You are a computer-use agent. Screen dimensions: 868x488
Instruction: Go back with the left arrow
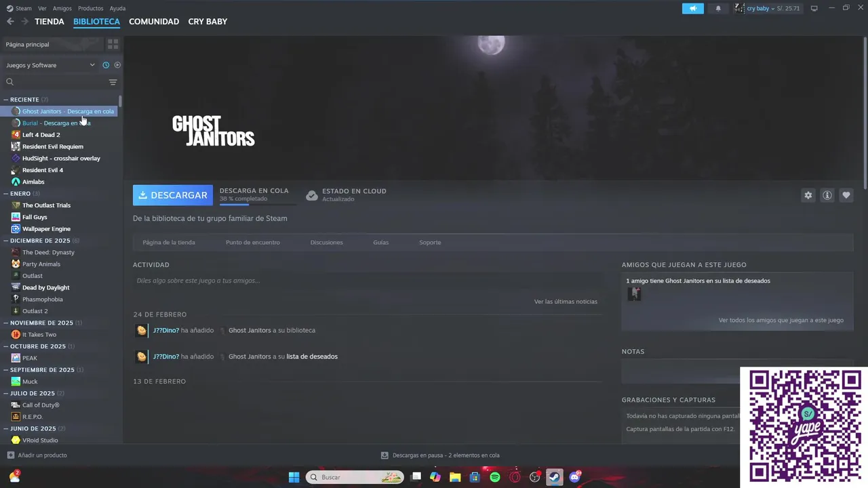[x=10, y=22]
